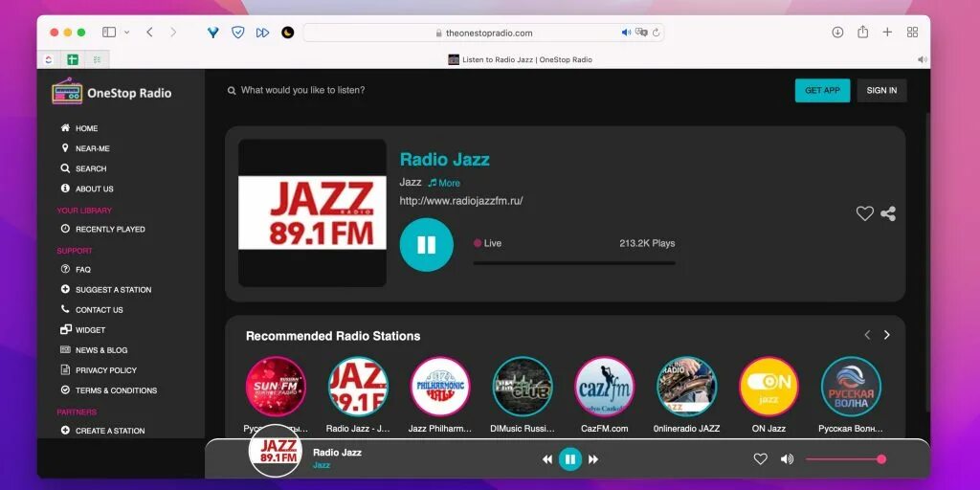The height and width of the screenshot is (490, 980).
Task: Click the translate icon in address bar
Action: tap(641, 33)
